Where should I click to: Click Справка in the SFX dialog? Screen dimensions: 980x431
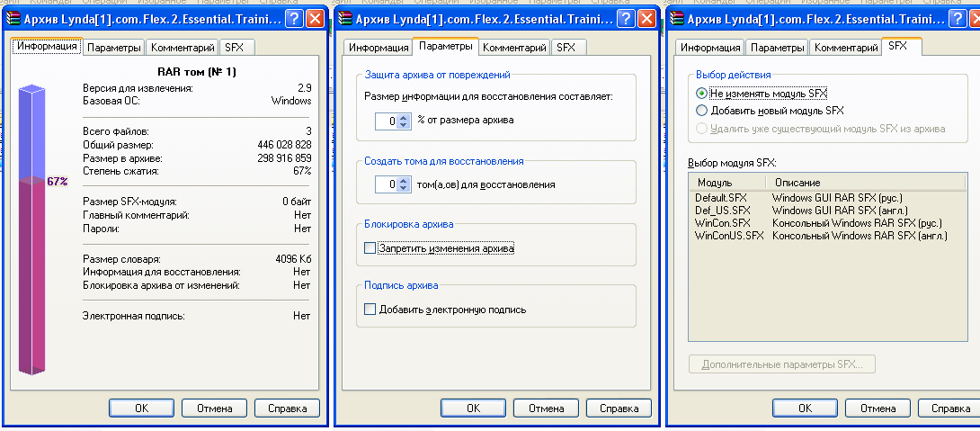click(948, 409)
